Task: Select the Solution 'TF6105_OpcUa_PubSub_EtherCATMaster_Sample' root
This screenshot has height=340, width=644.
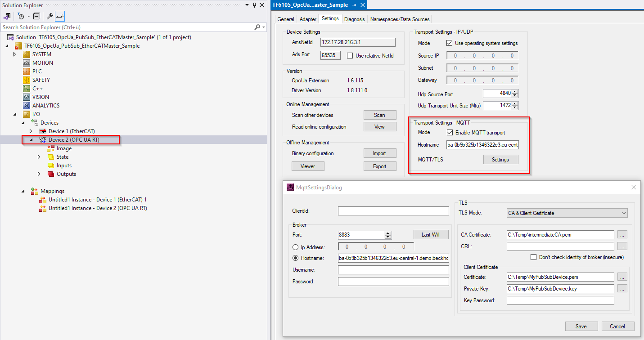Action: click(x=104, y=37)
